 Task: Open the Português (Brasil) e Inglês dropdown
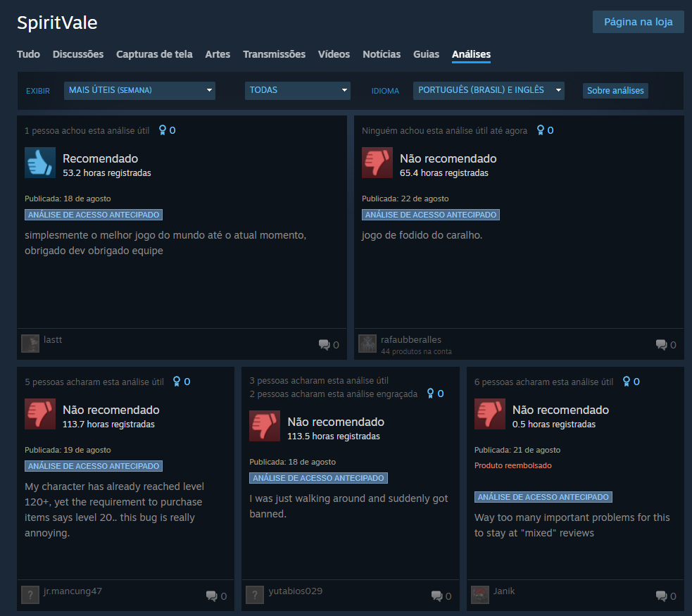point(489,90)
